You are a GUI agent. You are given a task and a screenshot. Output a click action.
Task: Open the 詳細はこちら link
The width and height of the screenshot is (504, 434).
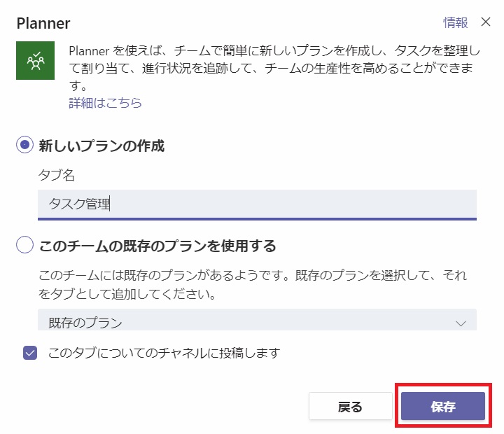(105, 103)
